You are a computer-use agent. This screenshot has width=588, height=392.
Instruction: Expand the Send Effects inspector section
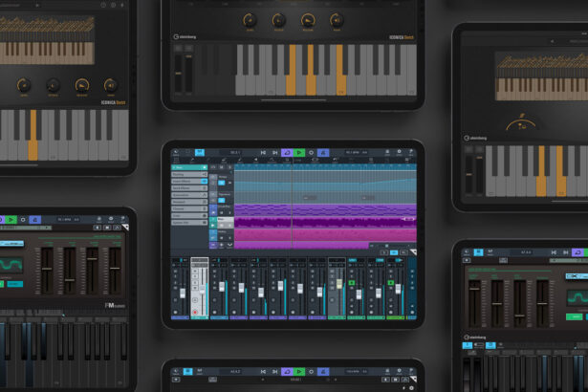pos(189,188)
